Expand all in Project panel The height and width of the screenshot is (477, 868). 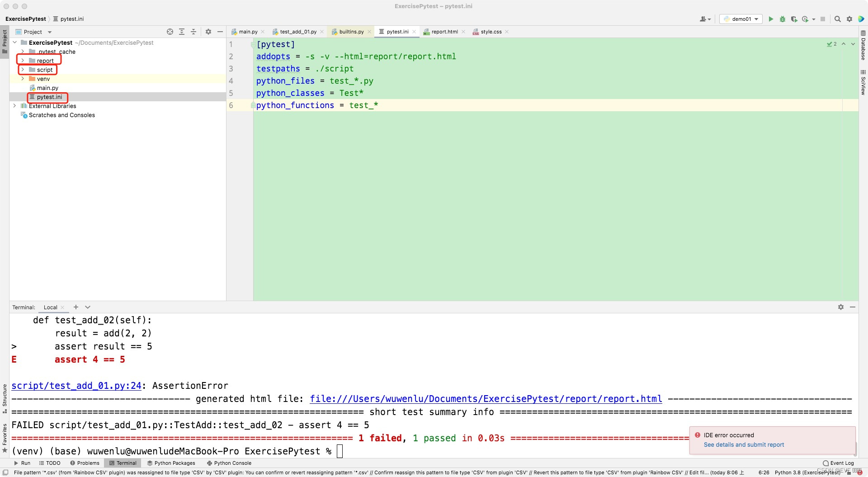[x=182, y=32]
